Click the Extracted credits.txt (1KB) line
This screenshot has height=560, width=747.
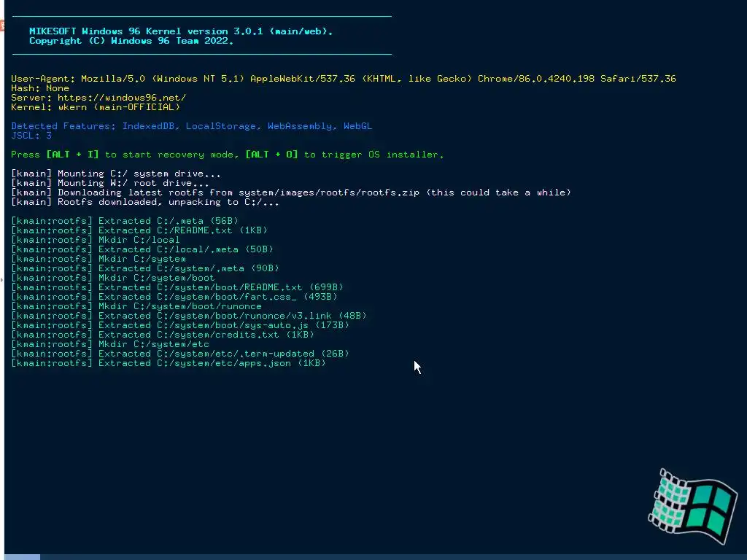tap(163, 335)
